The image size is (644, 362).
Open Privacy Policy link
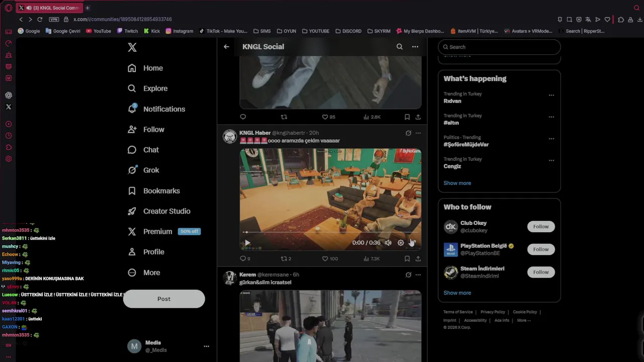(493, 312)
